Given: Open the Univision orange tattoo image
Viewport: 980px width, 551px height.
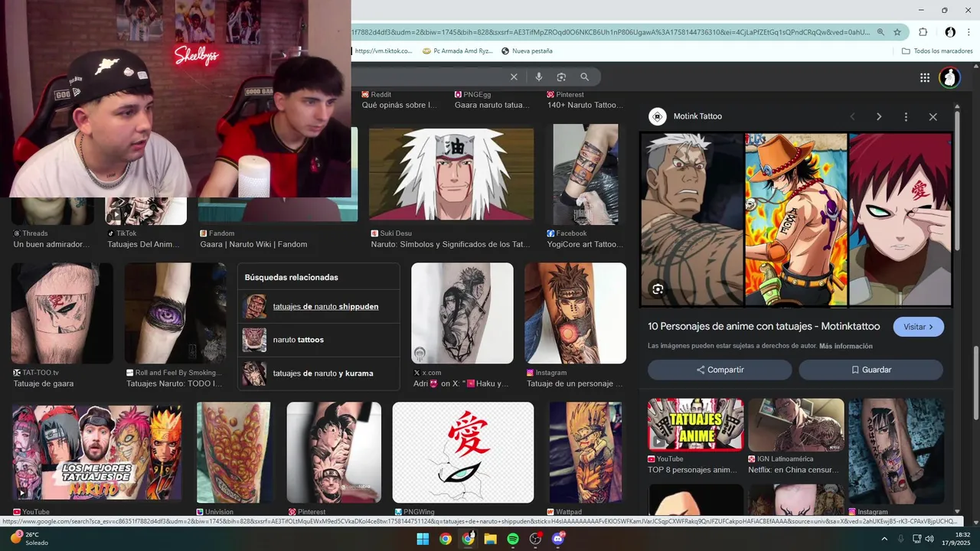Looking at the screenshot, I should pyautogui.click(x=234, y=452).
